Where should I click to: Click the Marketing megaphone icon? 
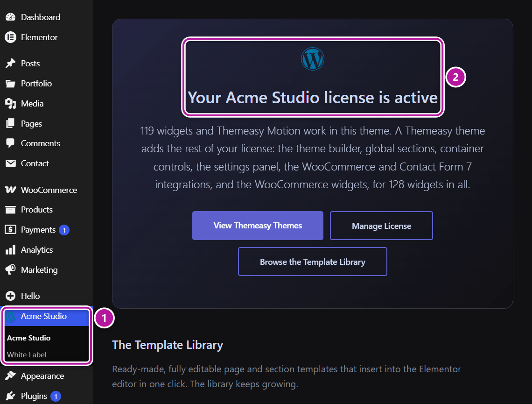tap(11, 269)
